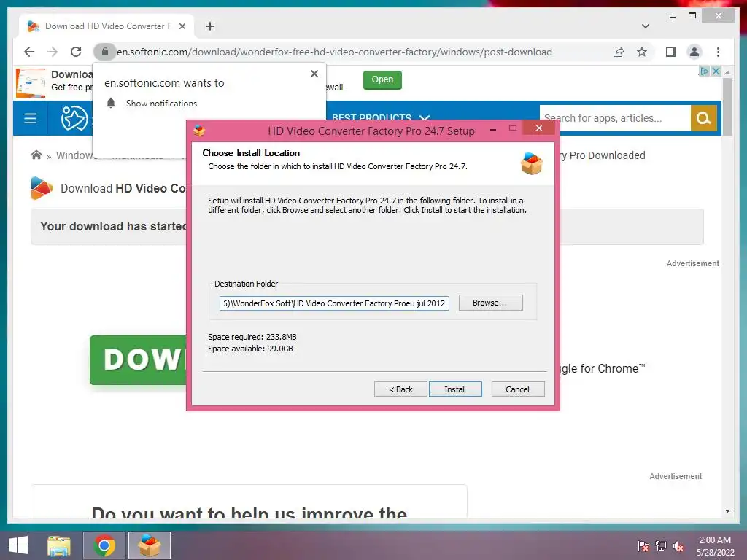
Task: Bookmark this page with the star
Action: (x=642, y=52)
